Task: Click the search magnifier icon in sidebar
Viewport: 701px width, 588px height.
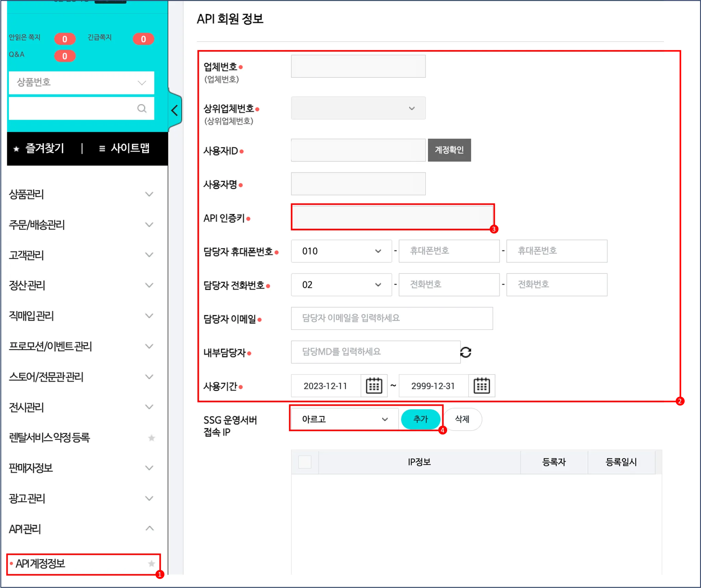Action: coord(142,108)
